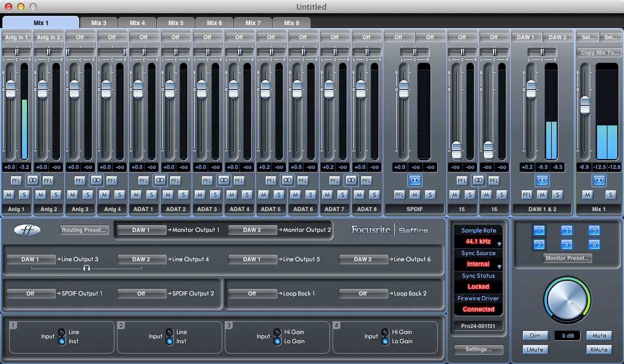
Task: Switch to the Mix 3 tab
Action: (99, 23)
